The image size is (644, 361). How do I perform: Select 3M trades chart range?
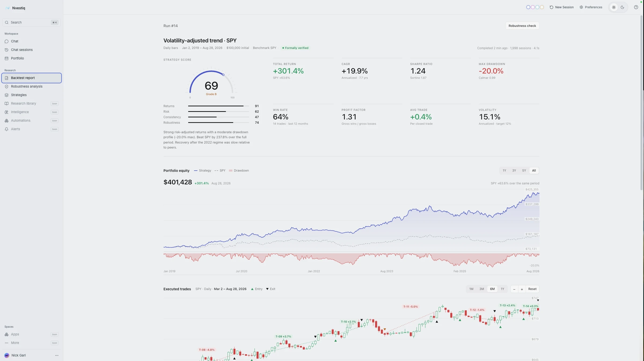(x=482, y=289)
